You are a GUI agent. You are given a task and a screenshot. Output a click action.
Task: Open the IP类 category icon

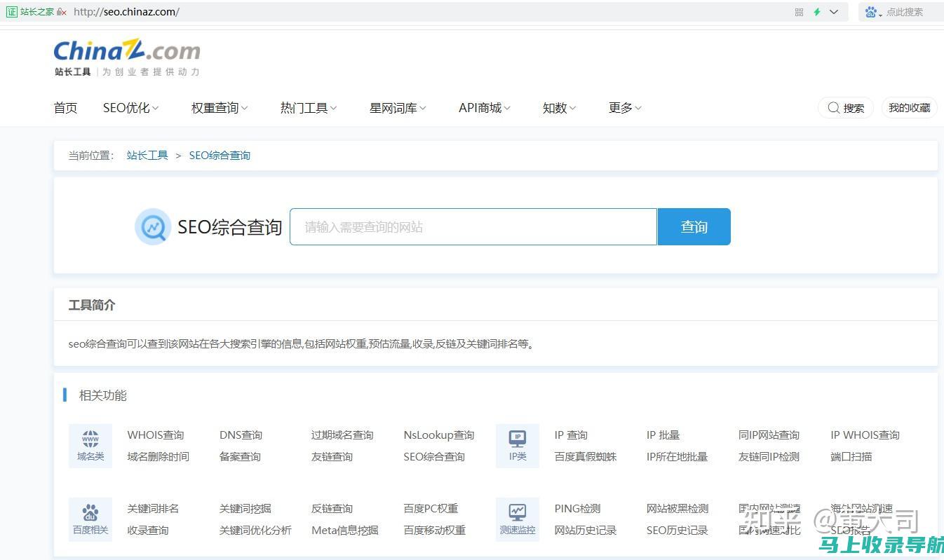(x=518, y=445)
